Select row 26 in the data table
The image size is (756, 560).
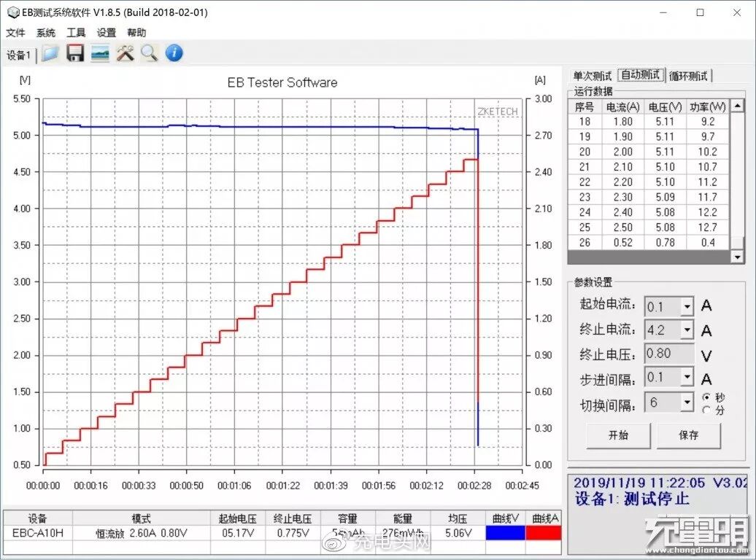click(x=649, y=242)
